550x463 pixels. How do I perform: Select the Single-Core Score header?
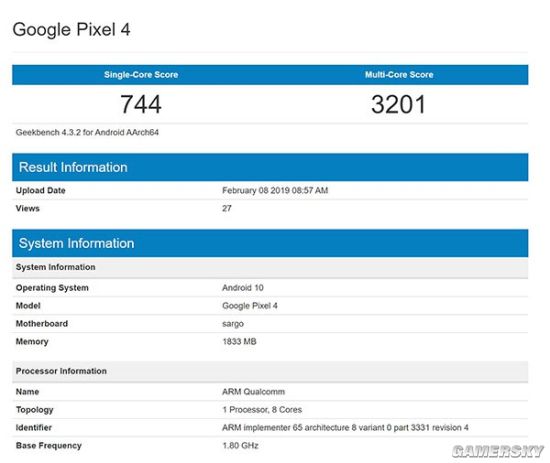pos(141,75)
